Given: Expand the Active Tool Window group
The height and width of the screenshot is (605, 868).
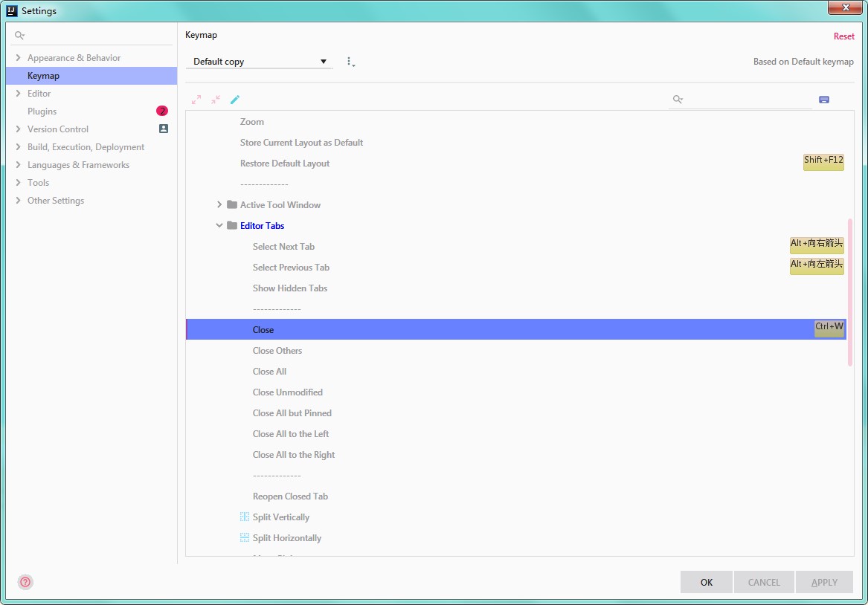Looking at the screenshot, I should 219,204.
